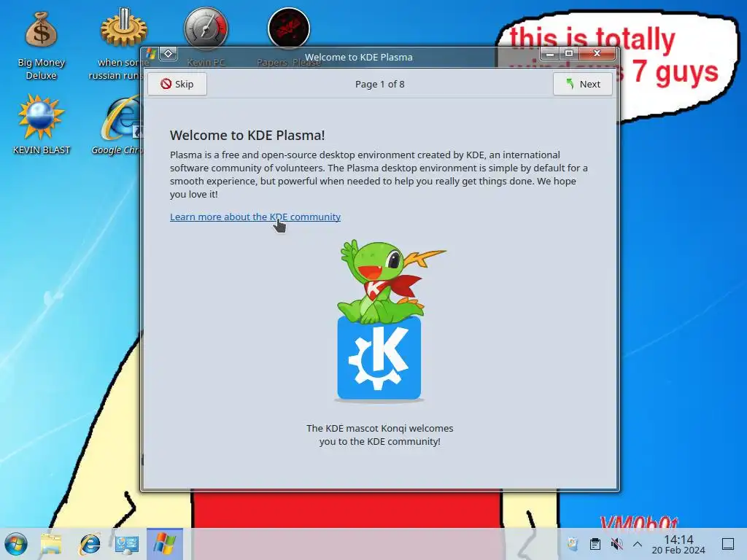Click the muted volume tray icon
Screen dimensions: 747x560
click(x=616, y=544)
